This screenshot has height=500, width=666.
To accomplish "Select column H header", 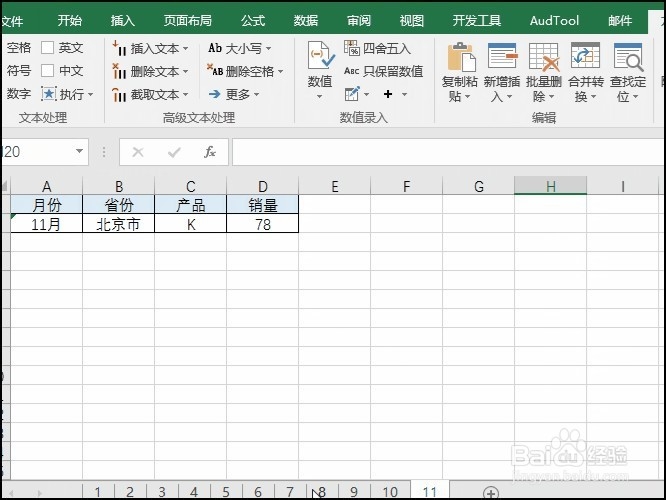I will (550, 186).
